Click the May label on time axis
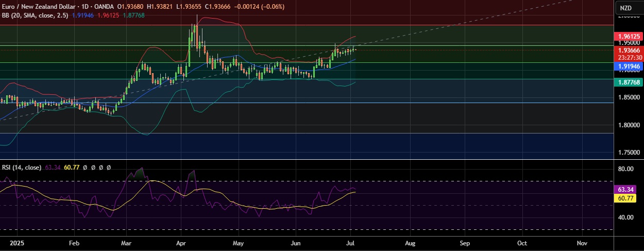Image resolution: width=644 pixels, height=251 pixels. [238, 242]
